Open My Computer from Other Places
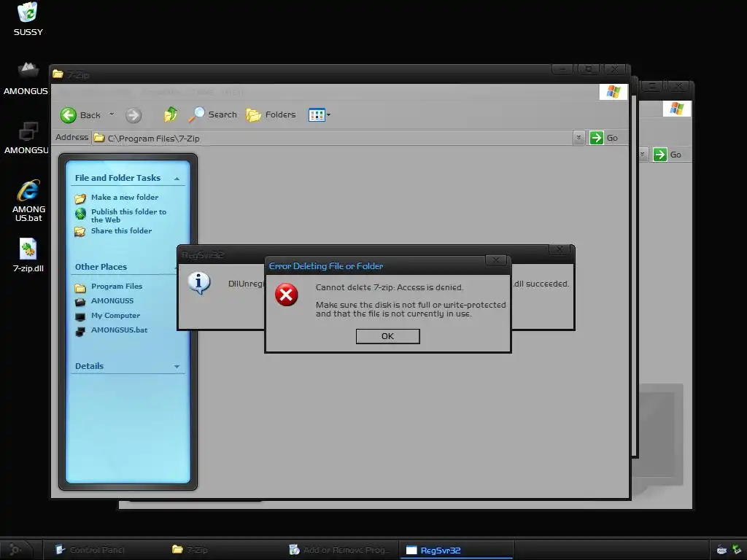Screen dimensions: 747x560 click(x=116, y=315)
